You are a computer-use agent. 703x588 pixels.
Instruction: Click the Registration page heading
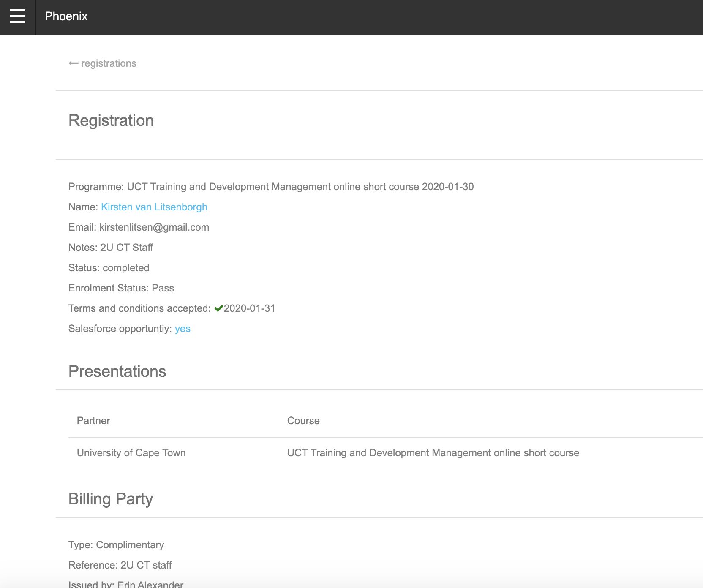coord(111,121)
